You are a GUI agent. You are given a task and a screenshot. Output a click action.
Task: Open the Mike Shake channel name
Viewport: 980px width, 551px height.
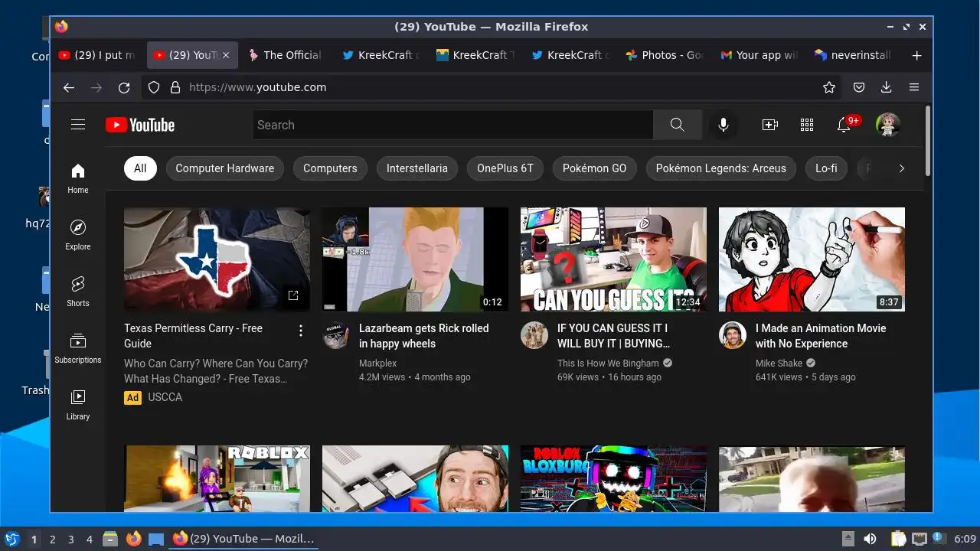(779, 364)
